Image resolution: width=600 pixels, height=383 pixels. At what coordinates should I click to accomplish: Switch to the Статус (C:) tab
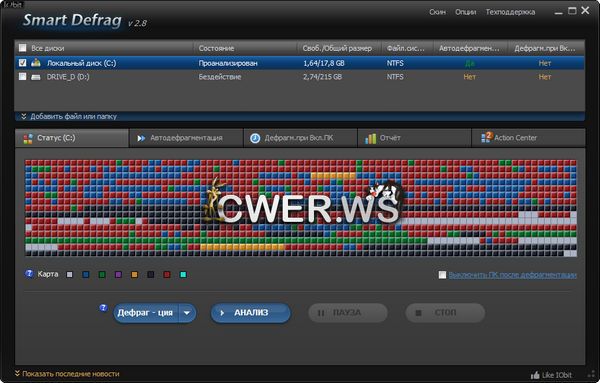coord(72,138)
